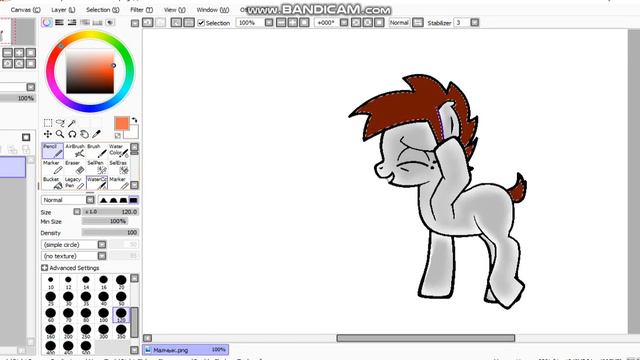Select the Legacy Pen tool
The image size is (640, 360).
point(75,183)
